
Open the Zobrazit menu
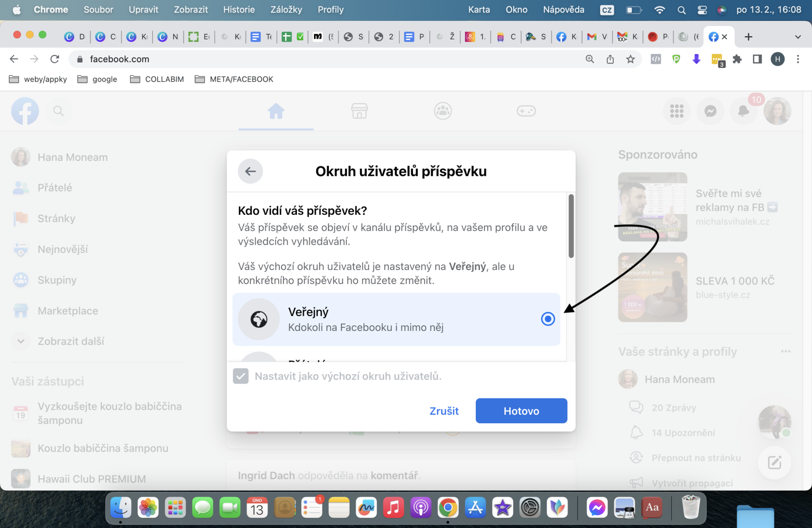pos(191,10)
